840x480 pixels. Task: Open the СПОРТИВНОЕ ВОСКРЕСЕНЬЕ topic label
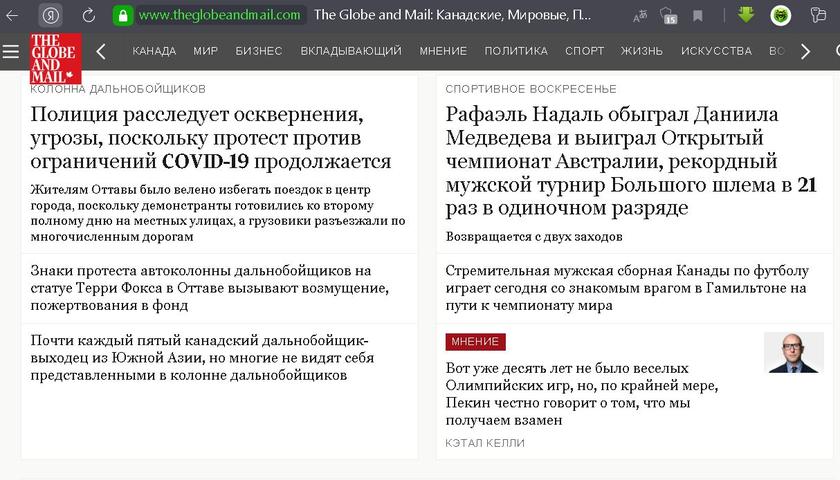[531, 89]
